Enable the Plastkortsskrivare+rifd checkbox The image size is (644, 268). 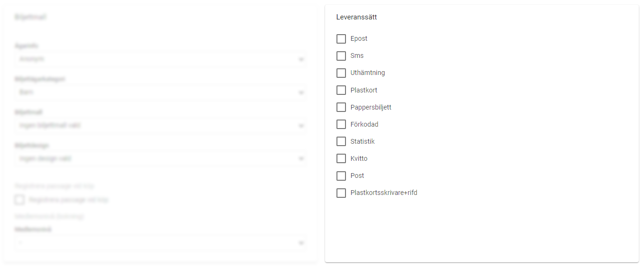click(x=341, y=193)
